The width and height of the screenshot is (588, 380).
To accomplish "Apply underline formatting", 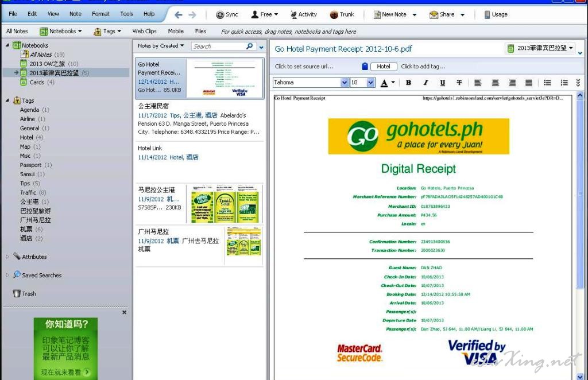I will [x=443, y=83].
